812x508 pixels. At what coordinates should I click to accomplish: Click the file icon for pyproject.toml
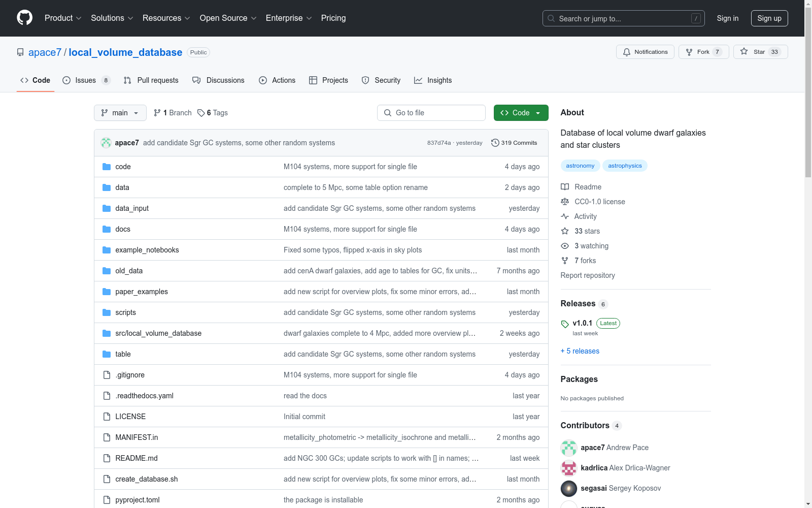tap(107, 500)
